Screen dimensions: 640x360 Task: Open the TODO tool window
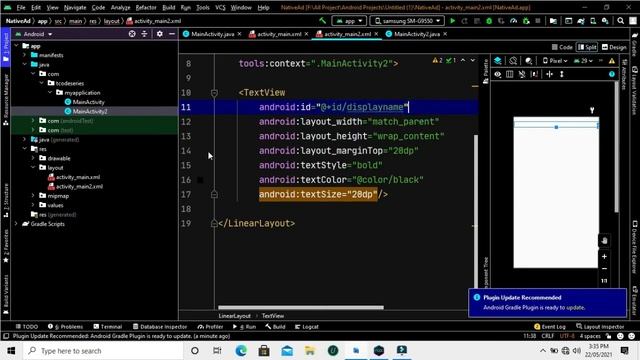point(27,327)
